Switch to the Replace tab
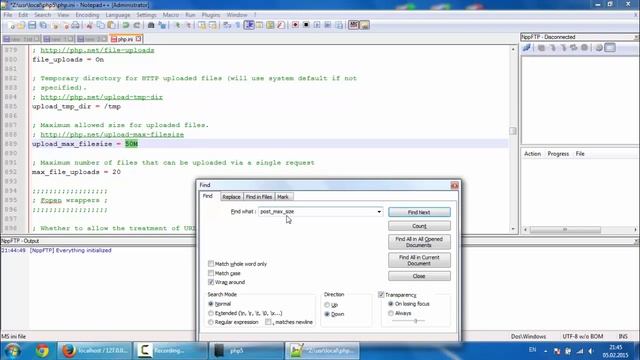640x360 pixels. [x=231, y=197]
